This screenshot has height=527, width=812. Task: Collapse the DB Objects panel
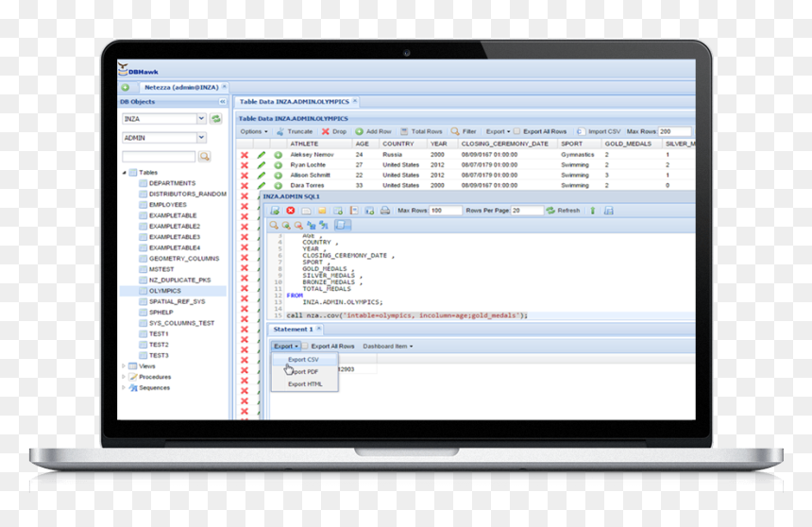pos(222,102)
